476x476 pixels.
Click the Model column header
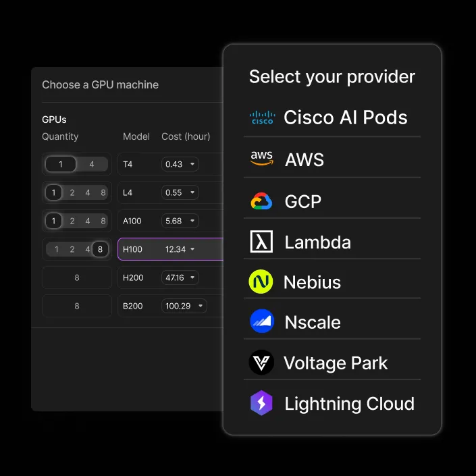point(136,136)
